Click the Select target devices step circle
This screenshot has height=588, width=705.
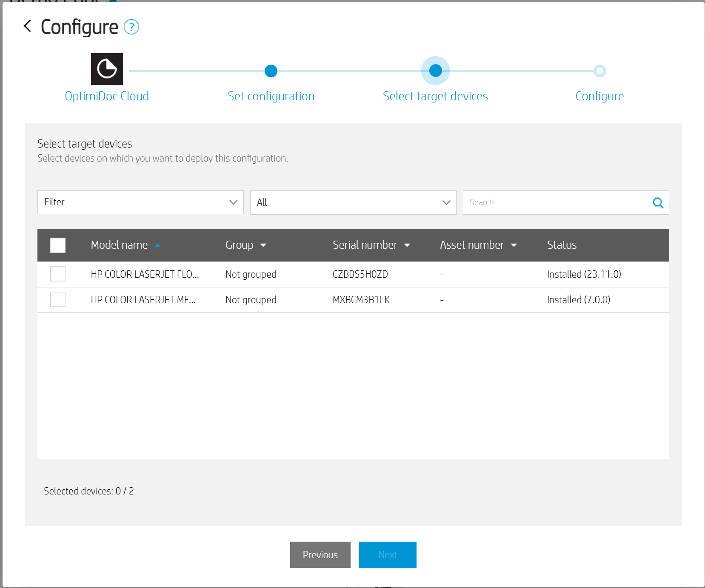coord(435,71)
